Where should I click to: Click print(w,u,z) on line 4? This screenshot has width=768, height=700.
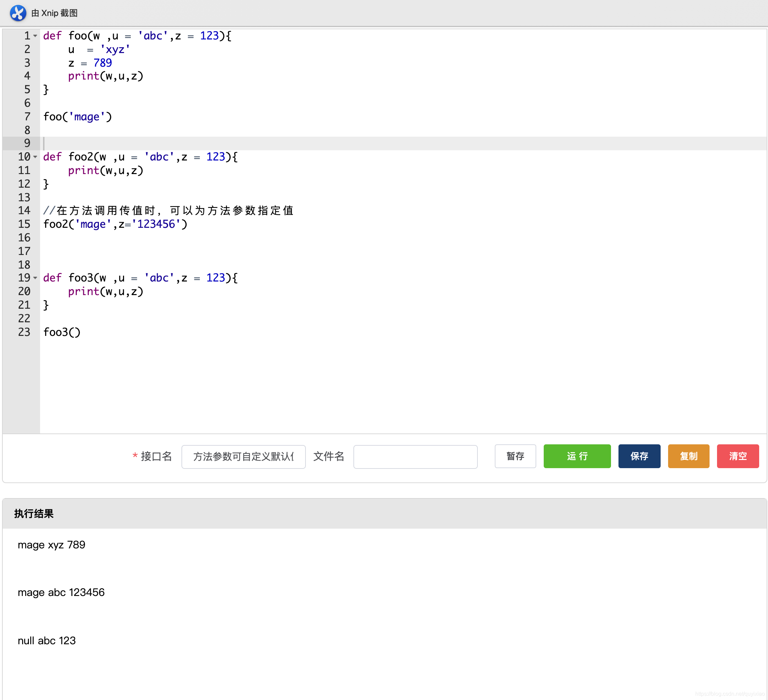pos(106,76)
